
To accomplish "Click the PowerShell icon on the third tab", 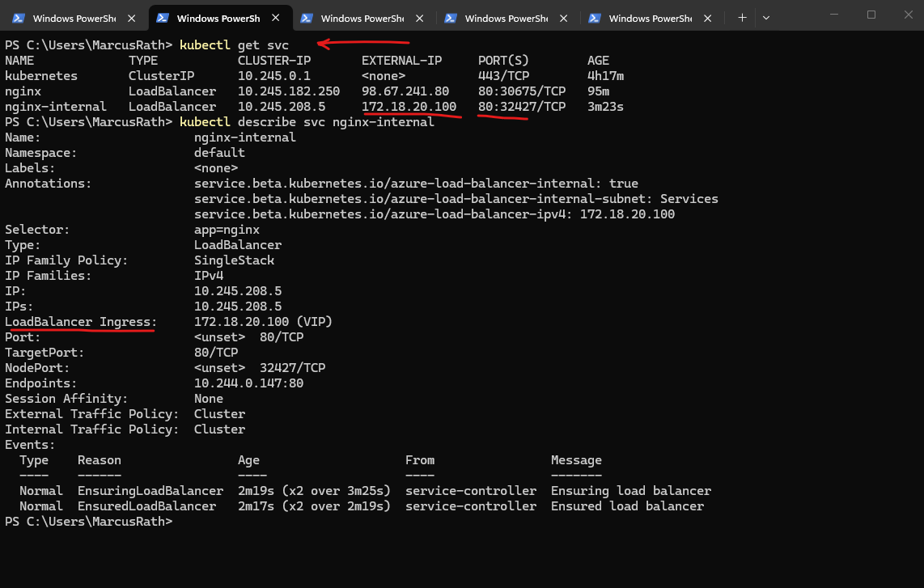I will (307, 18).
